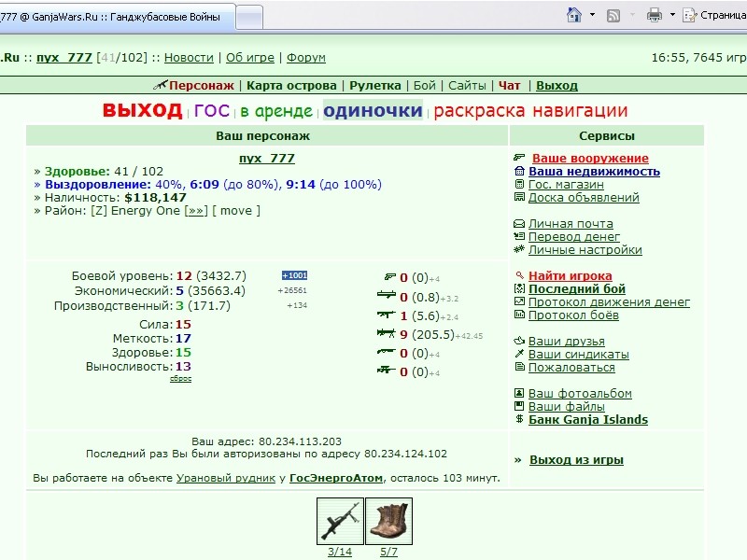Open Доска объявлений link
Screen dimensions: 747x560
pos(584,198)
